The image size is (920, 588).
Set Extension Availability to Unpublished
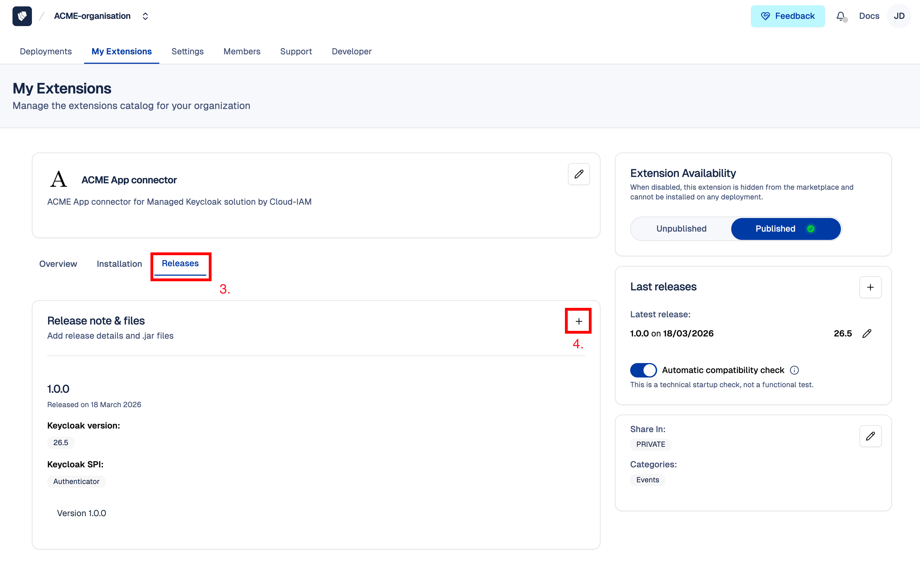(x=681, y=228)
